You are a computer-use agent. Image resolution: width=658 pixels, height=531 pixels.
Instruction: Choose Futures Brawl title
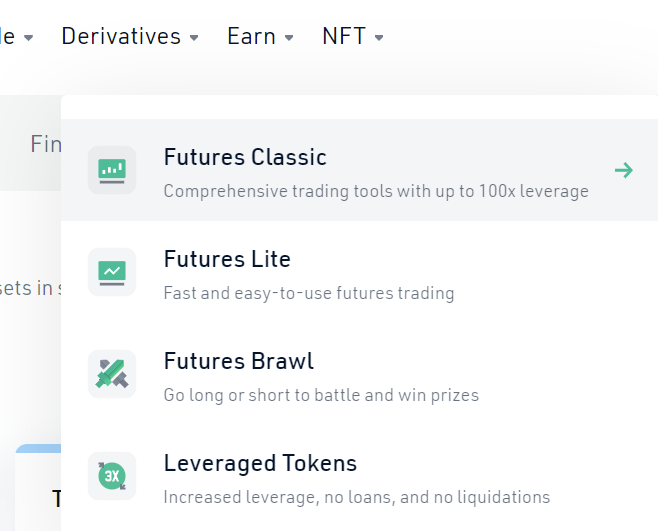tap(238, 361)
